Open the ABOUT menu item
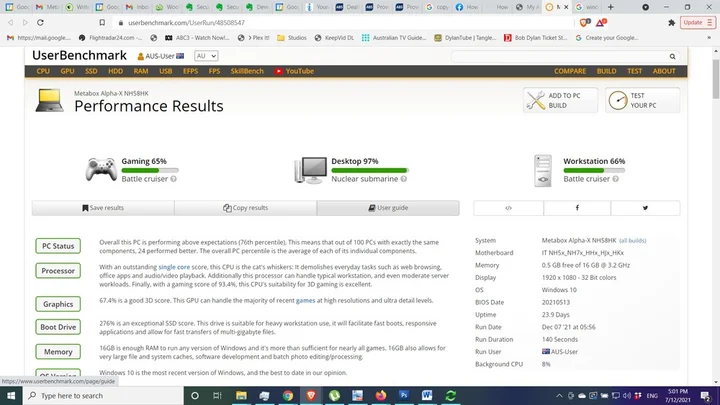This screenshot has height=405, width=720. click(664, 71)
